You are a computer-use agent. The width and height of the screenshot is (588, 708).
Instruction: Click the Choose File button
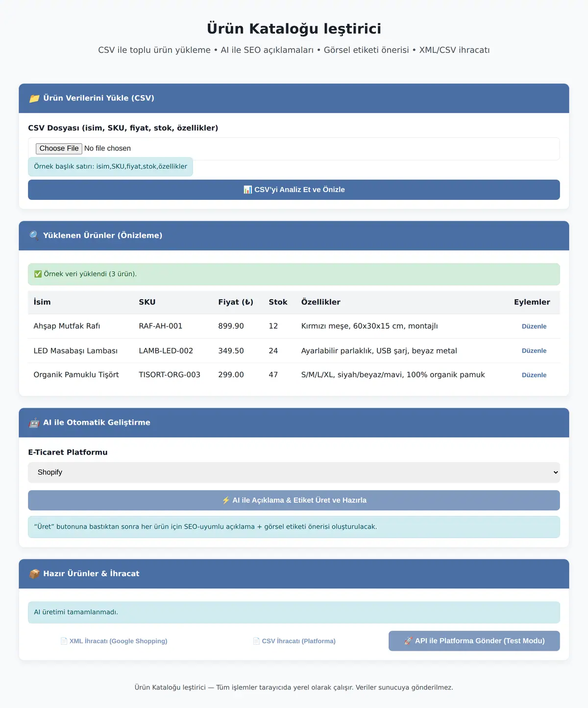tap(59, 148)
